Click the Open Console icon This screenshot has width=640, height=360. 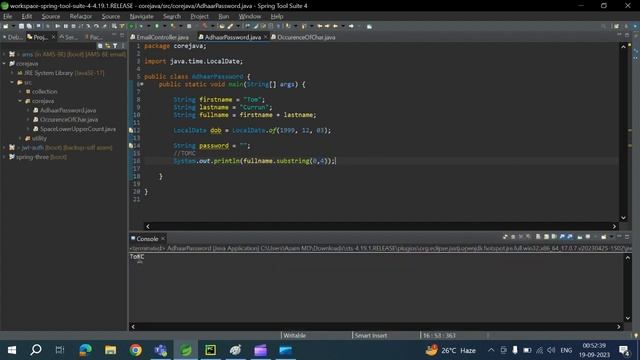pos(604,237)
